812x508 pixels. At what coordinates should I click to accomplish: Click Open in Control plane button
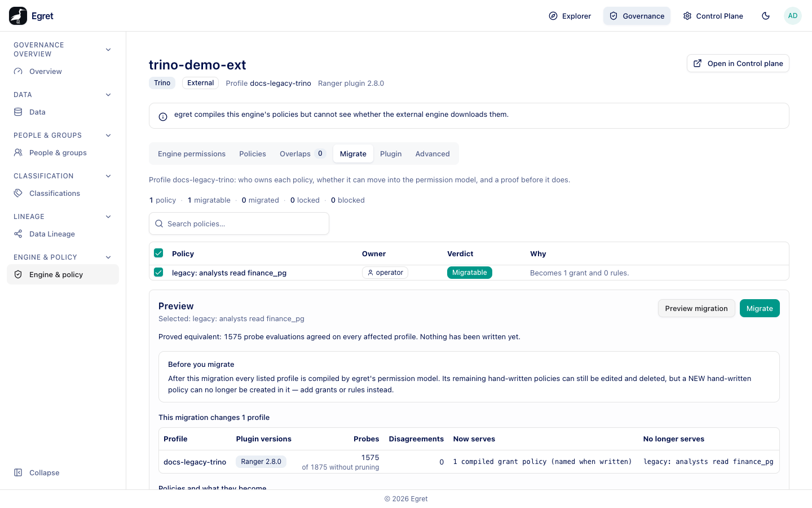tap(738, 63)
